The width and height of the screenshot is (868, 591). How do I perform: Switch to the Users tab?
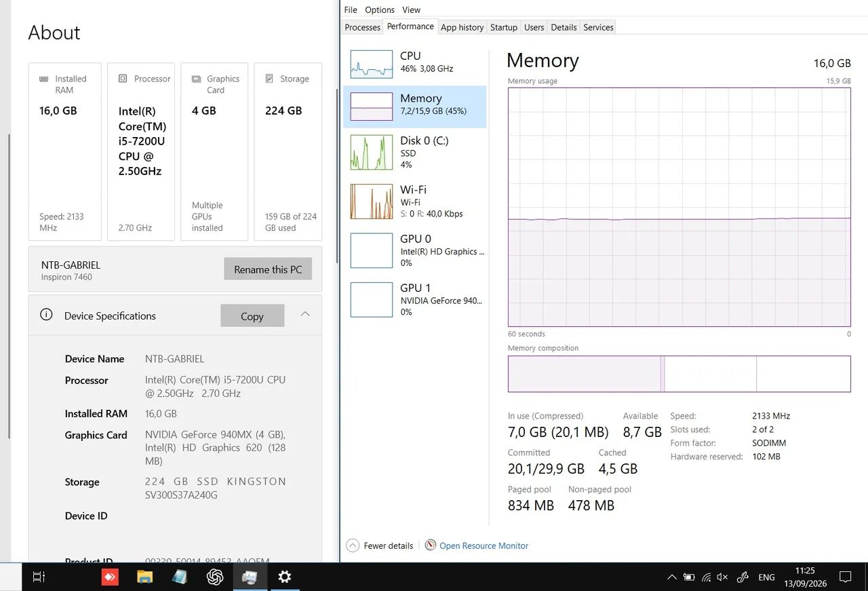tap(534, 27)
